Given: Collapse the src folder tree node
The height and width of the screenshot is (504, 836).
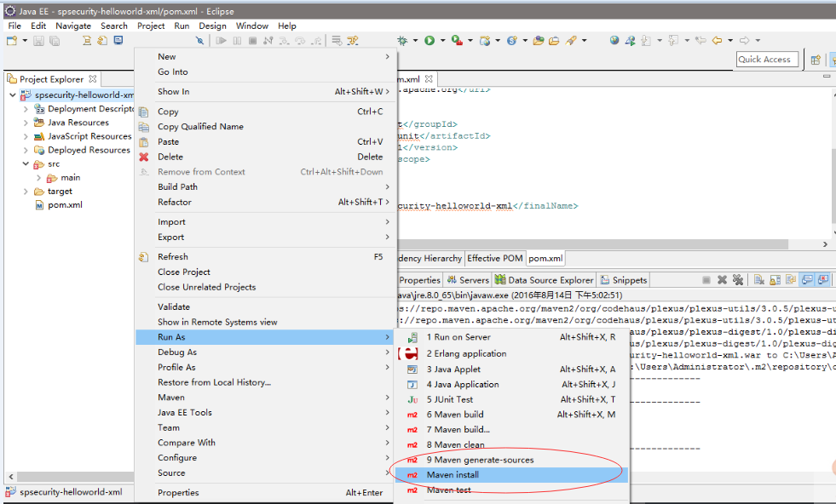Looking at the screenshot, I should click(26, 164).
